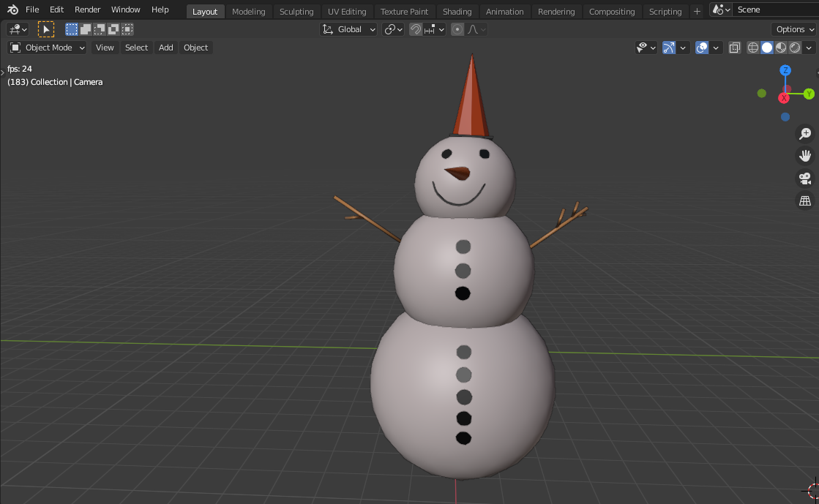This screenshot has height=504, width=819.
Task: Open the Render menu
Action: (87, 10)
